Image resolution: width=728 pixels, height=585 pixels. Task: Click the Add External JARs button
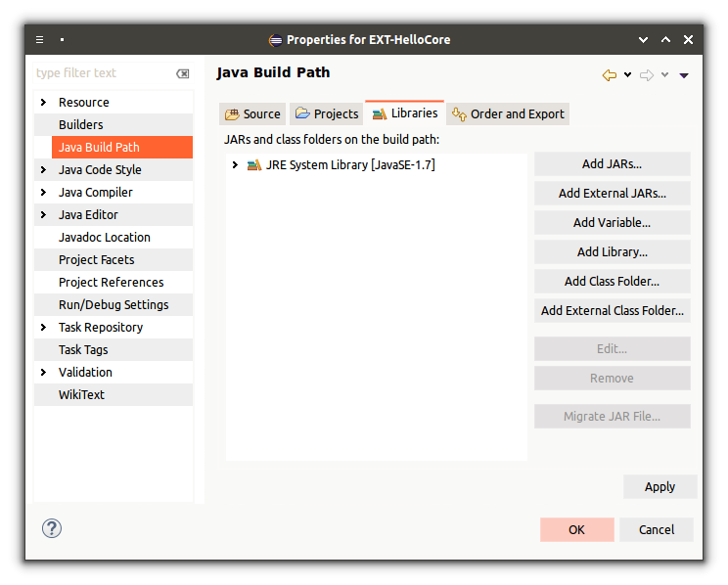612,194
